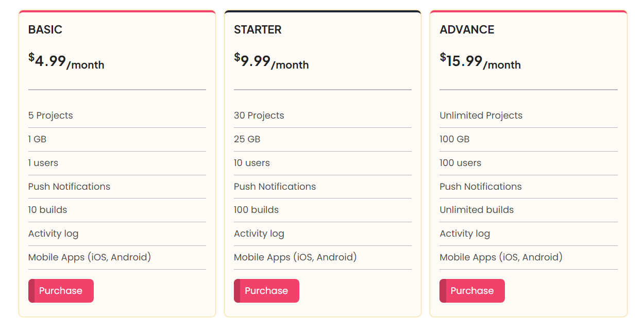
Task: Purchase the ADVANCE plan
Action: click(x=472, y=291)
